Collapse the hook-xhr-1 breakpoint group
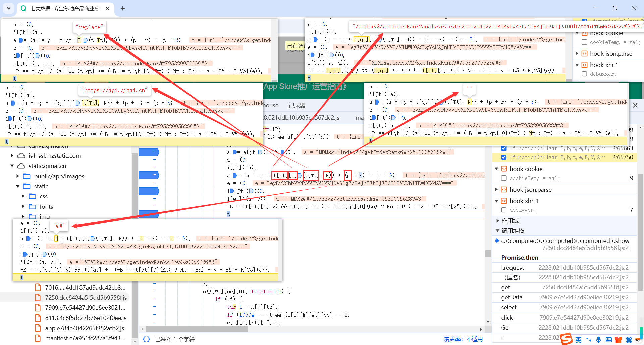644x345 pixels. (497, 201)
